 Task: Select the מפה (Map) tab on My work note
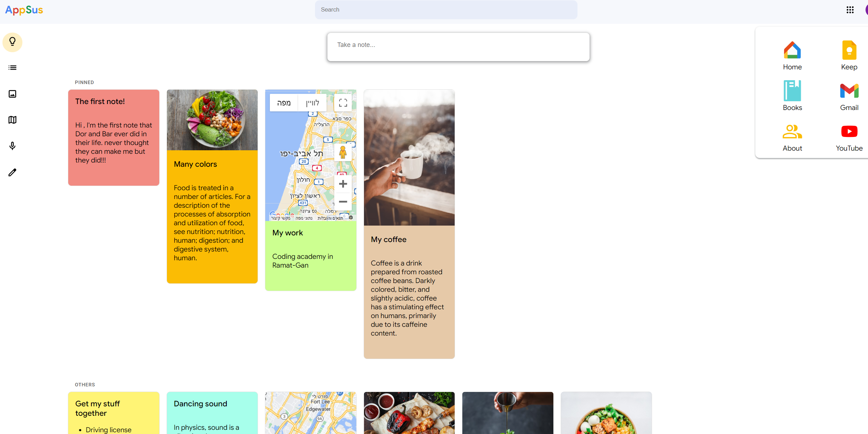click(x=284, y=102)
